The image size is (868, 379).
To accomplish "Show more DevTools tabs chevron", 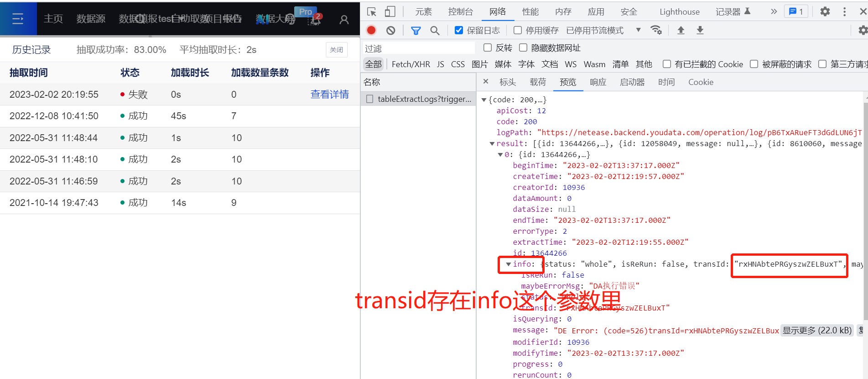I will 774,12.
